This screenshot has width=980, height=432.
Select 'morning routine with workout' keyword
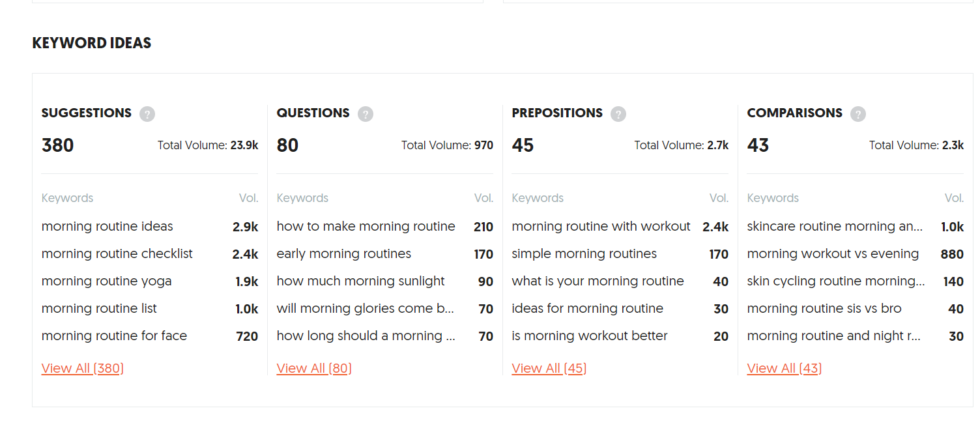point(601,227)
